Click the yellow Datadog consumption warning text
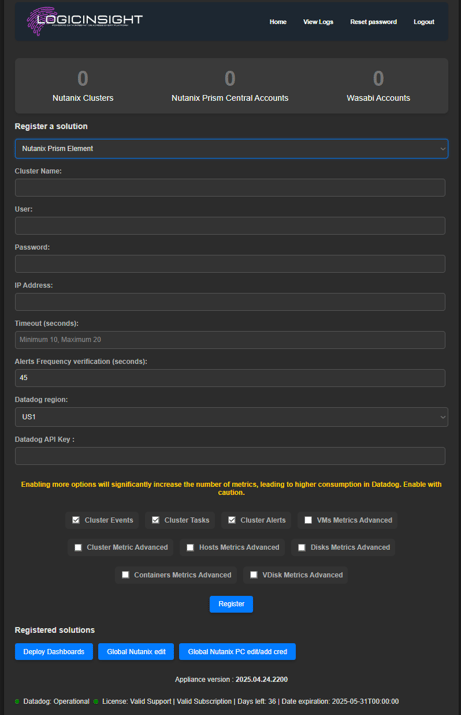This screenshot has height=715, width=461. pos(231,488)
